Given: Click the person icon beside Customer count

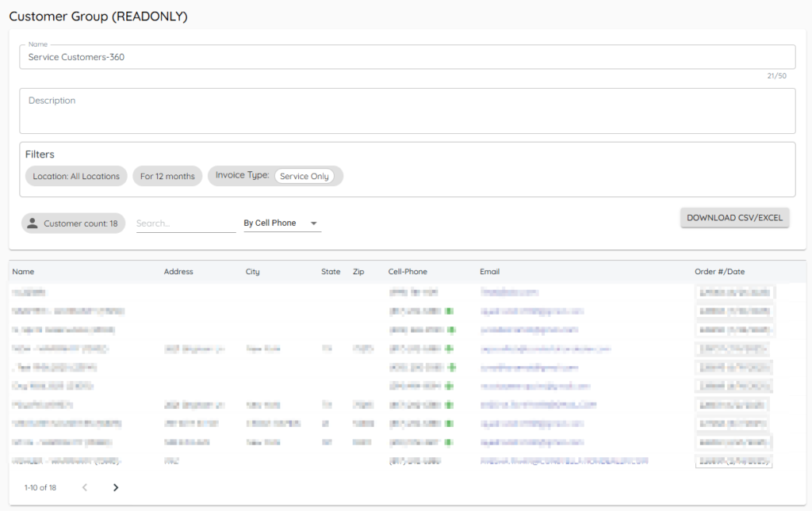Looking at the screenshot, I should click(x=33, y=223).
